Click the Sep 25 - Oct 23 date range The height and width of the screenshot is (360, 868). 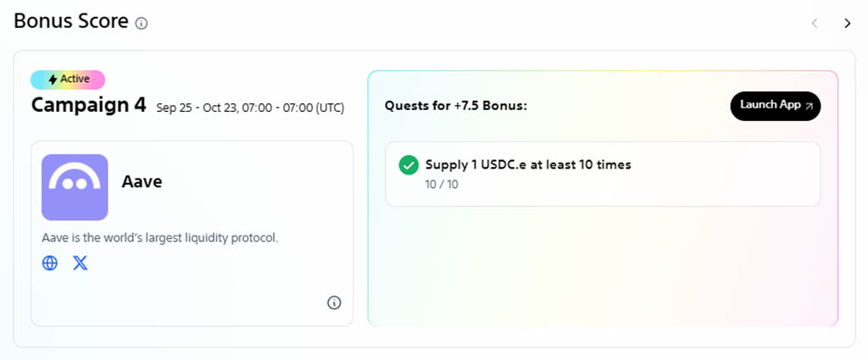(x=249, y=108)
